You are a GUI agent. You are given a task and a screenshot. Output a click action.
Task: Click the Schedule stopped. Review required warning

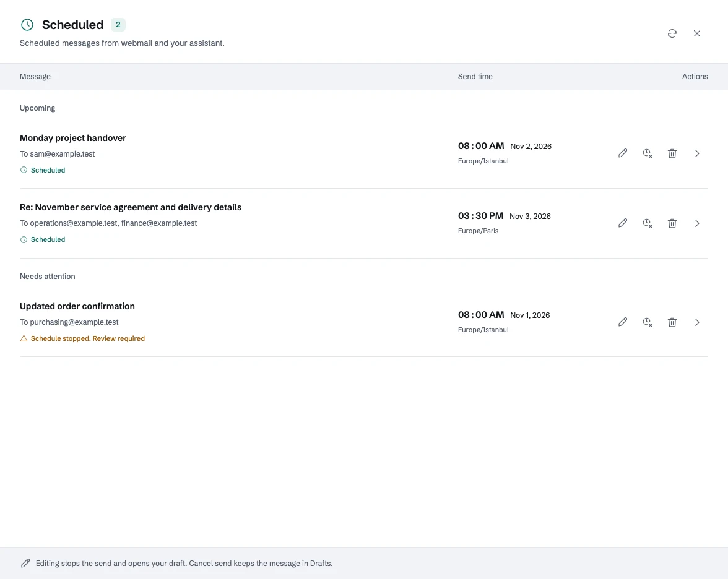point(83,339)
